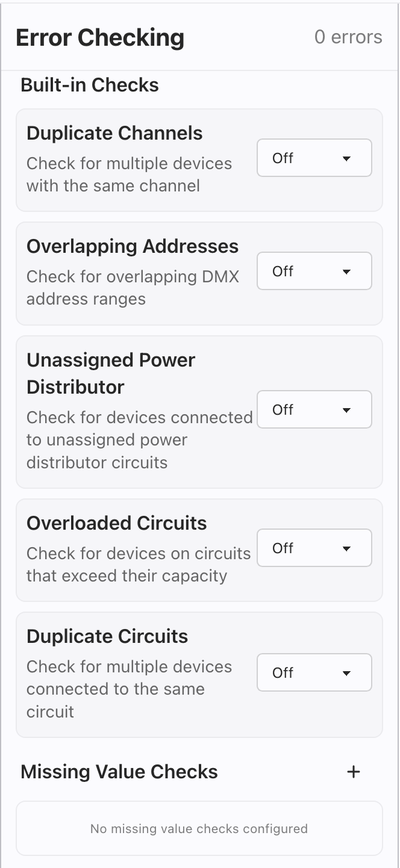Select the Built-in Checks section heading

click(x=90, y=85)
